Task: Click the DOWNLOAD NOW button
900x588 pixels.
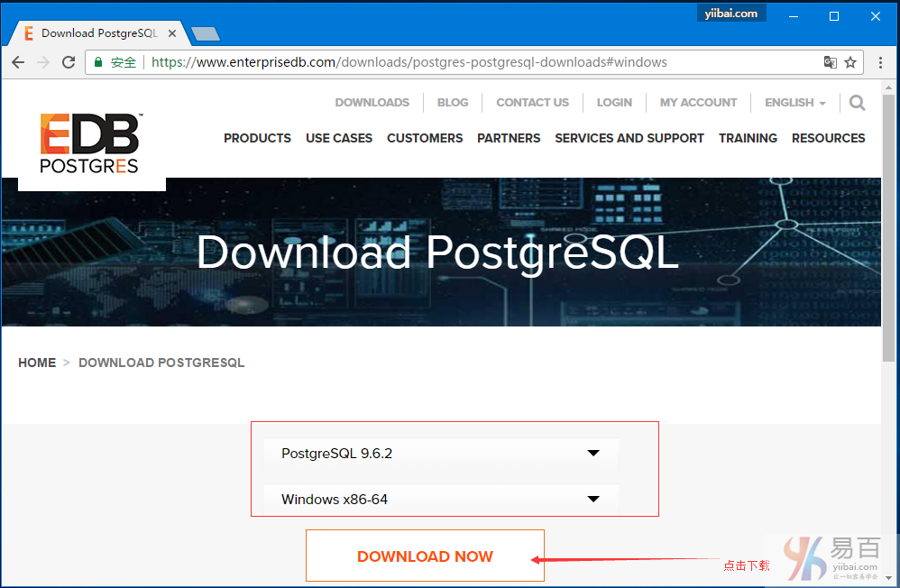Action: (425, 556)
